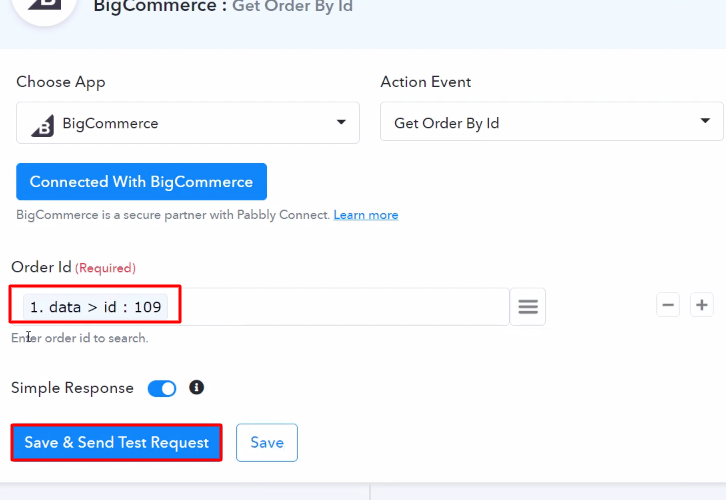
Task: Toggle the Simple Response switch
Action: pyautogui.click(x=162, y=388)
